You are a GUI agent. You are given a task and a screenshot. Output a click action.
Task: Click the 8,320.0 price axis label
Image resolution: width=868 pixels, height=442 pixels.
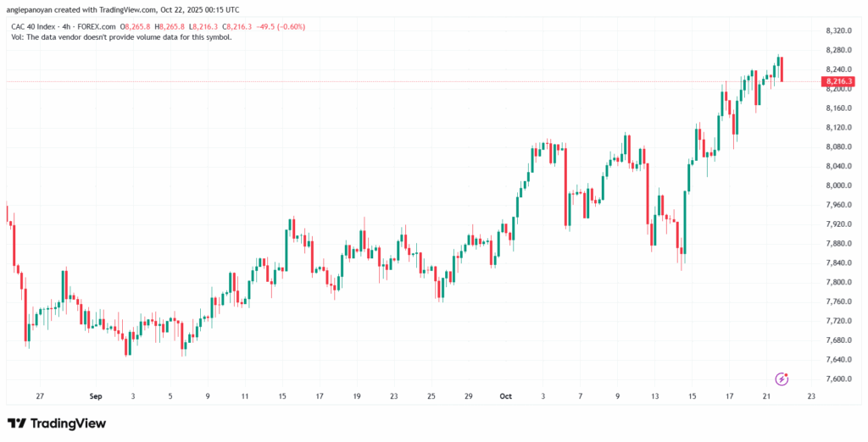(x=837, y=30)
